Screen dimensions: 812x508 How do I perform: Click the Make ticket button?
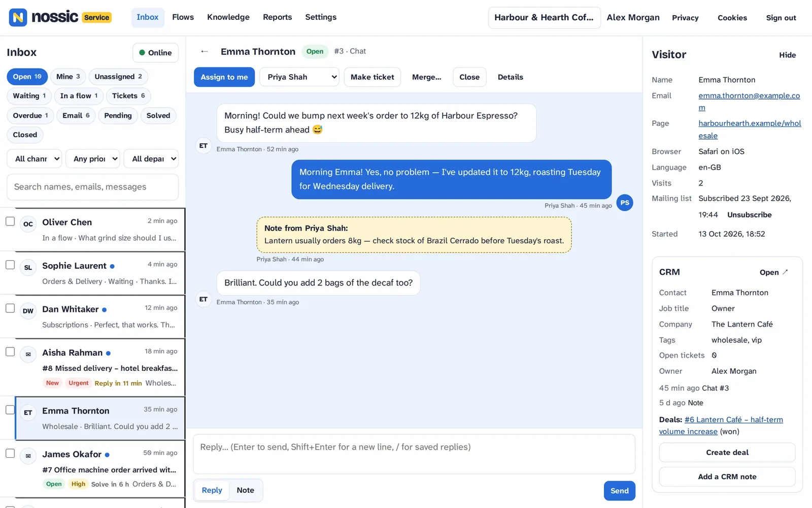373,77
